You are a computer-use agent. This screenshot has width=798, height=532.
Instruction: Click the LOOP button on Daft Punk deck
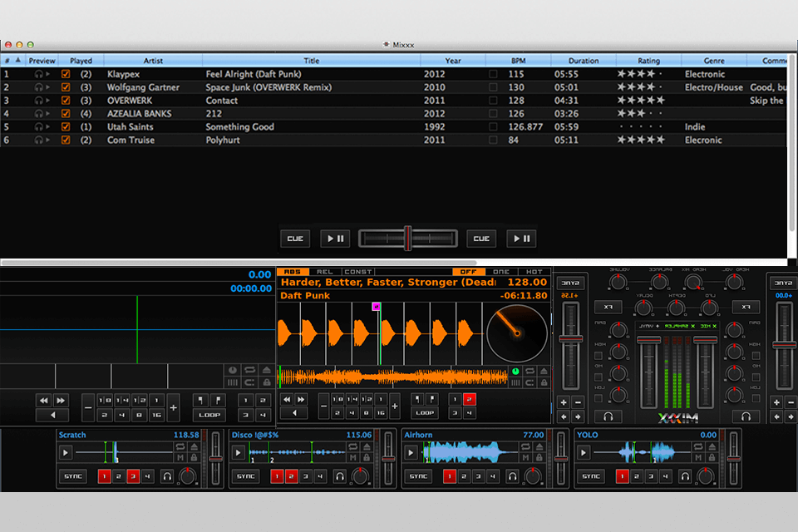[x=425, y=413]
